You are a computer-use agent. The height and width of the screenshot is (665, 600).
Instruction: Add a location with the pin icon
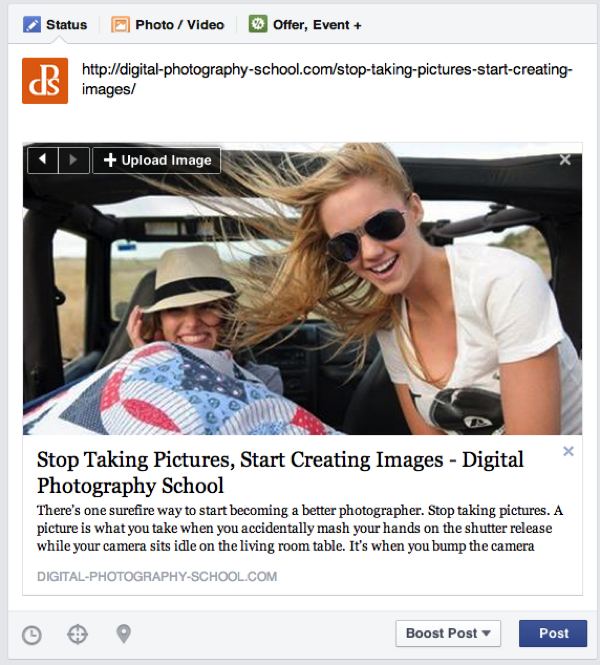[123, 634]
